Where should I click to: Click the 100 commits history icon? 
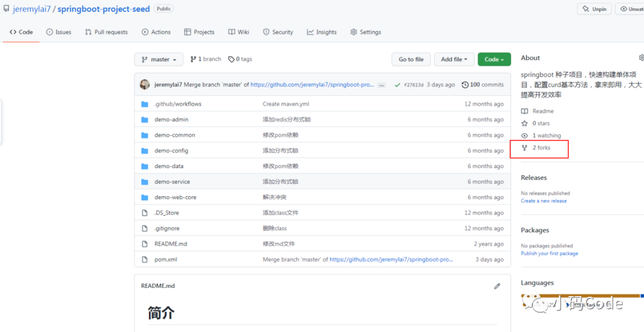click(465, 85)
